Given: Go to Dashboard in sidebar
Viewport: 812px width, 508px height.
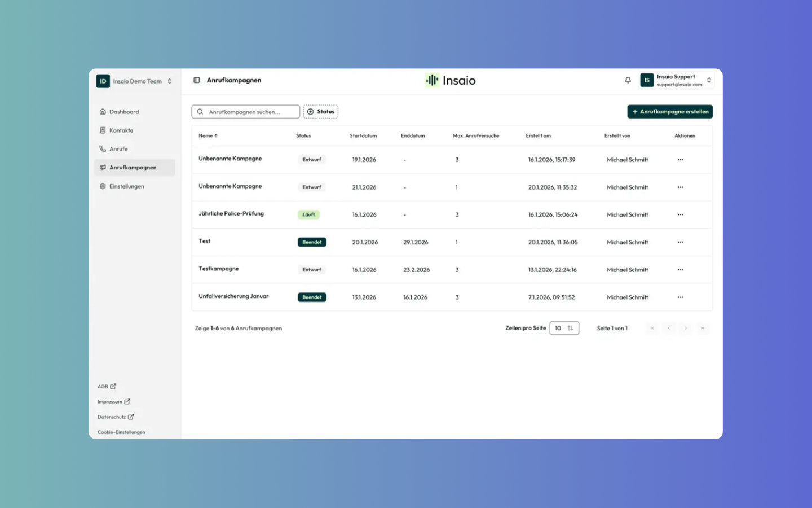Looking at the screenshot, I should coord(124,112).
